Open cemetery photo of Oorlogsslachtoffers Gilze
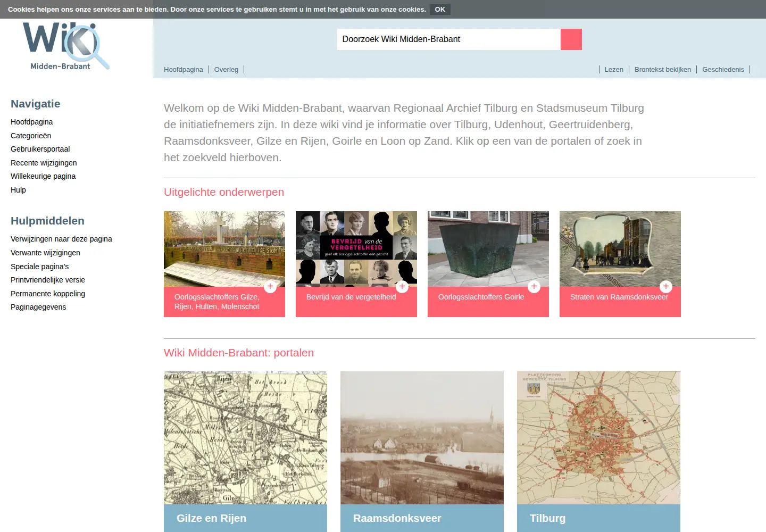 click(224, 249)
